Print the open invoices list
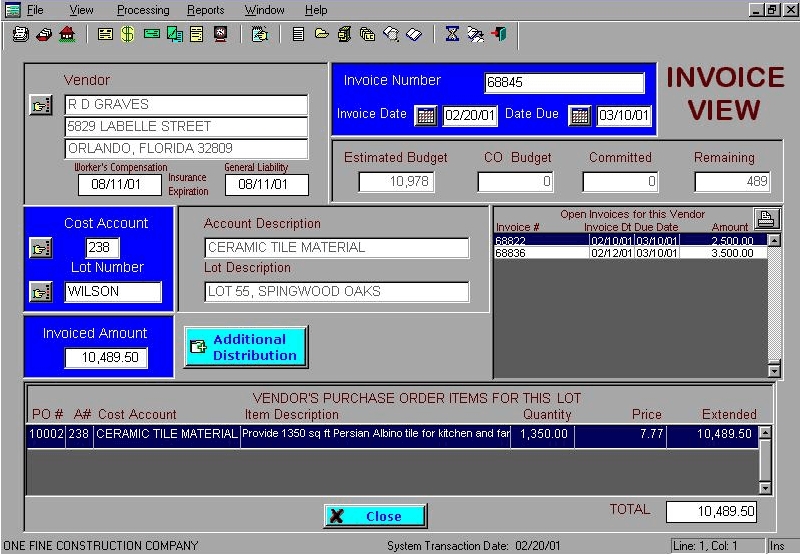801x554 pixels. pos(765,219)
